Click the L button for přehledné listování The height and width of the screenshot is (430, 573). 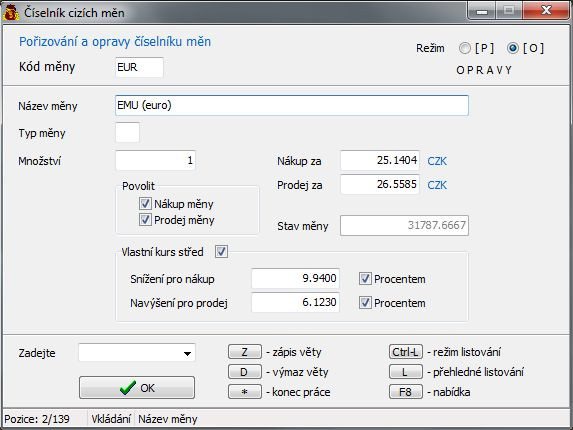(406, 372)
